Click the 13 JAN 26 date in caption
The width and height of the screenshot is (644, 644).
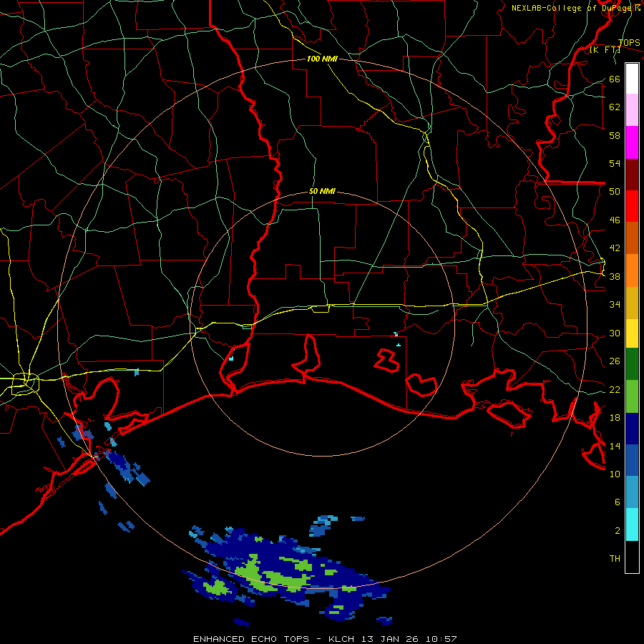tap(390, 639)
